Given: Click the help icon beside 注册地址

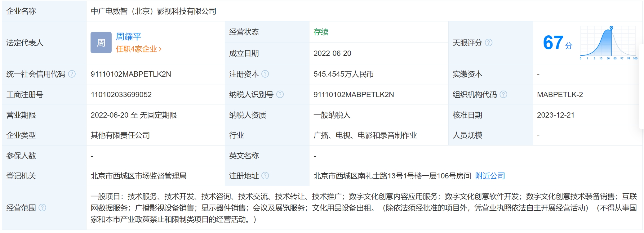Looking at the screenshot, I should (x=265, y=176).
